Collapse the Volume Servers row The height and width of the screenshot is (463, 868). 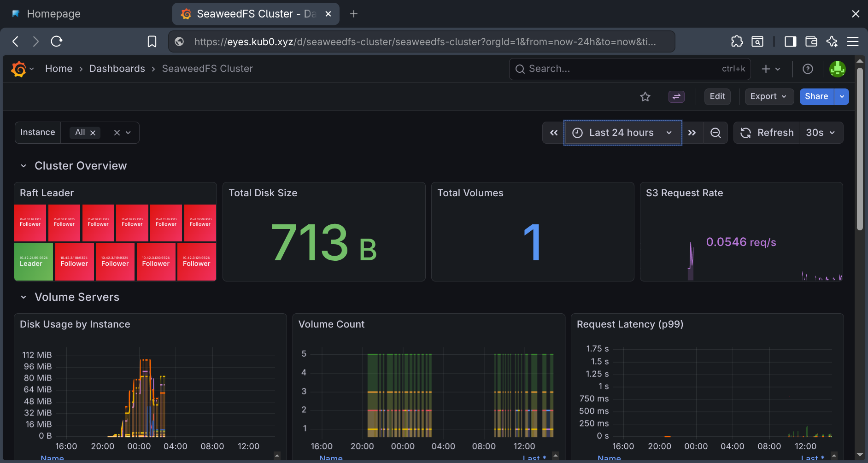click(23, 297)
